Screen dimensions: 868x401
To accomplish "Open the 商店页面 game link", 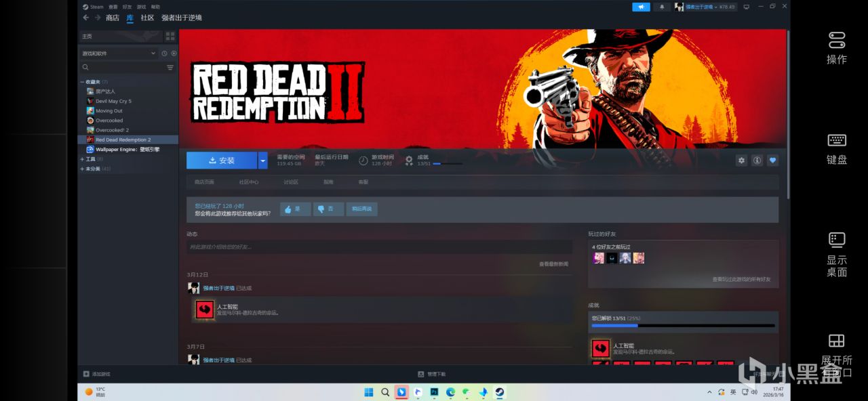I will pos(204,182).
